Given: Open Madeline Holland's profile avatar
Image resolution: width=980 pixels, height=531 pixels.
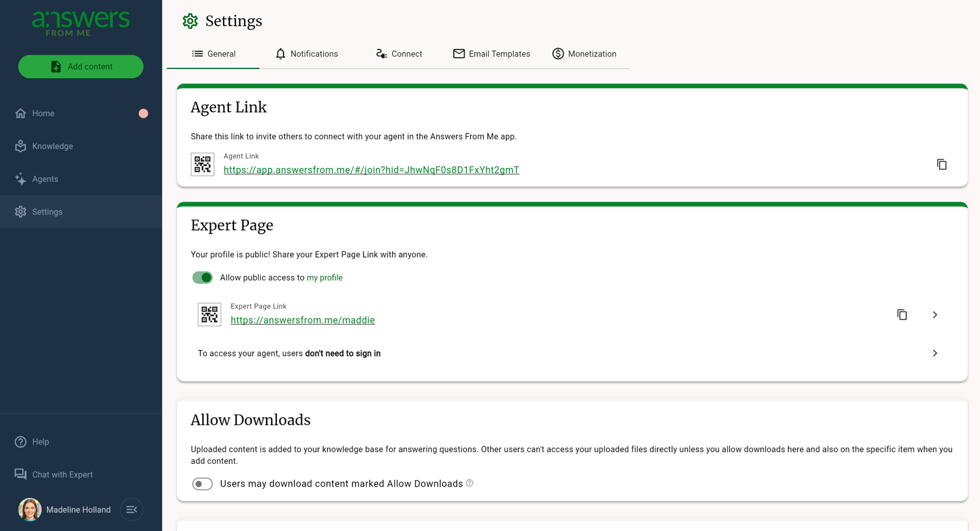Looking at the screenshot, I should pyautogui.click(x=30, y=510).
